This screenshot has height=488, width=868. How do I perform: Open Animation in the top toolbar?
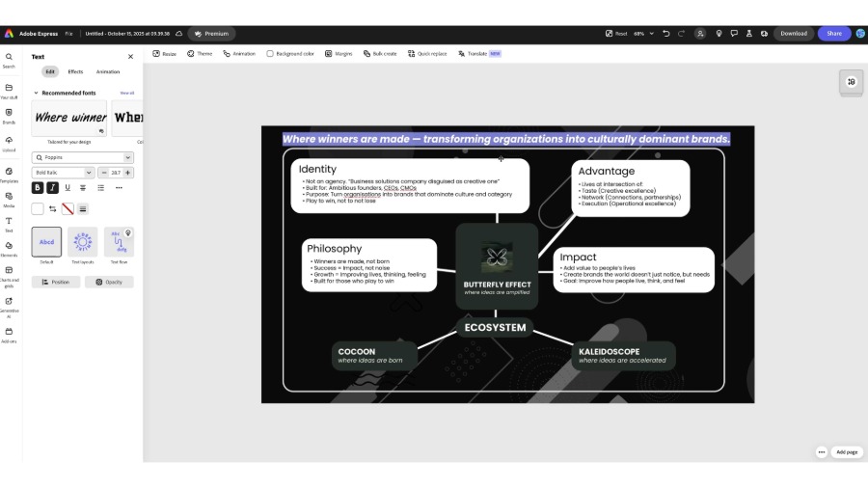(x=239, y=54)
